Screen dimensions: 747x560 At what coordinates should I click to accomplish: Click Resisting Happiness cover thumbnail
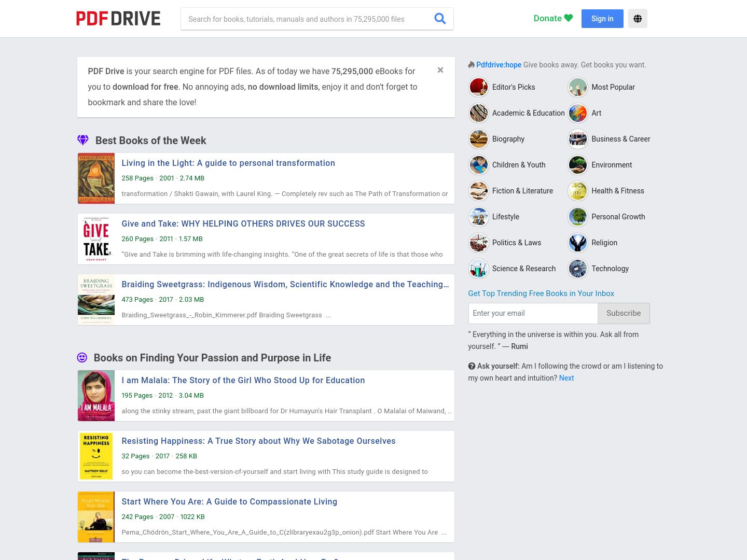[96, 456]
